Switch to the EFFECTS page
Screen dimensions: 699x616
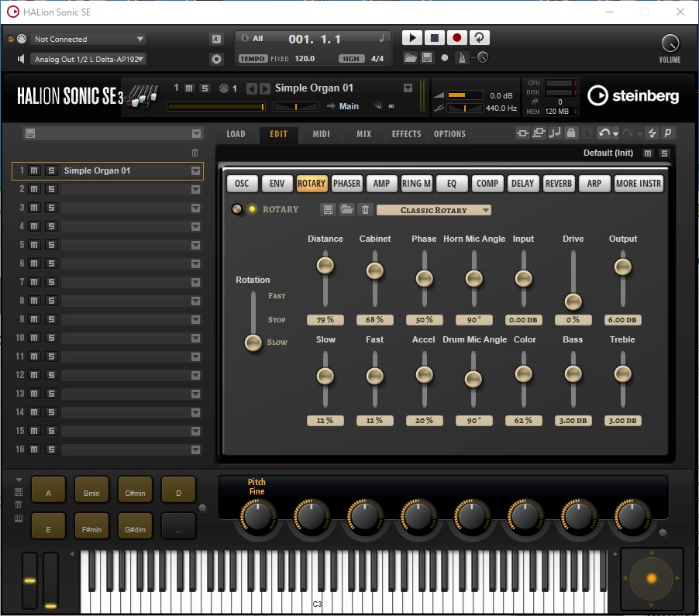(x=406, y=134)
